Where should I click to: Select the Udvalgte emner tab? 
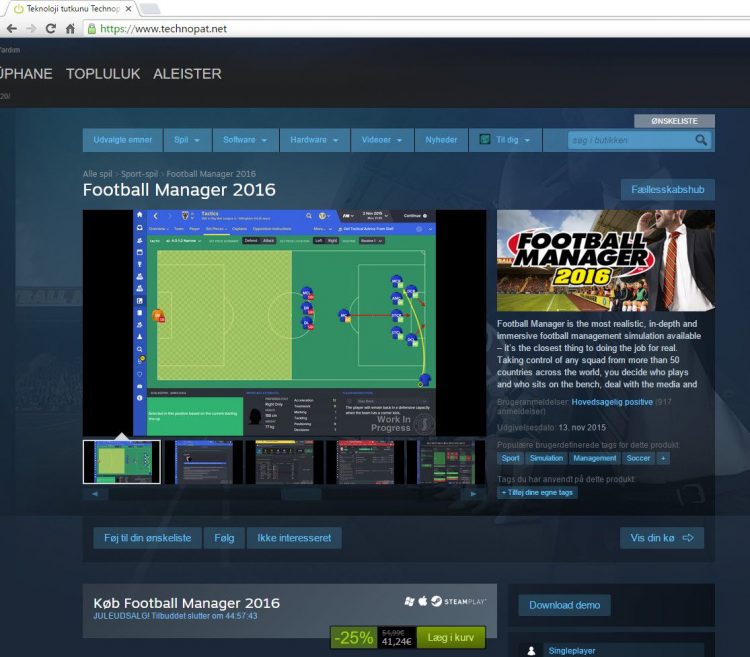[122, 140]
